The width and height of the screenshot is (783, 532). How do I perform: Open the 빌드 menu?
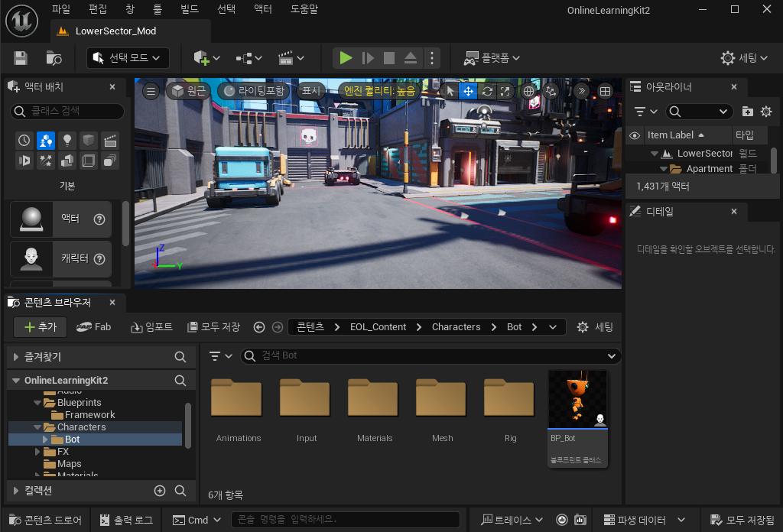[188, 9]
